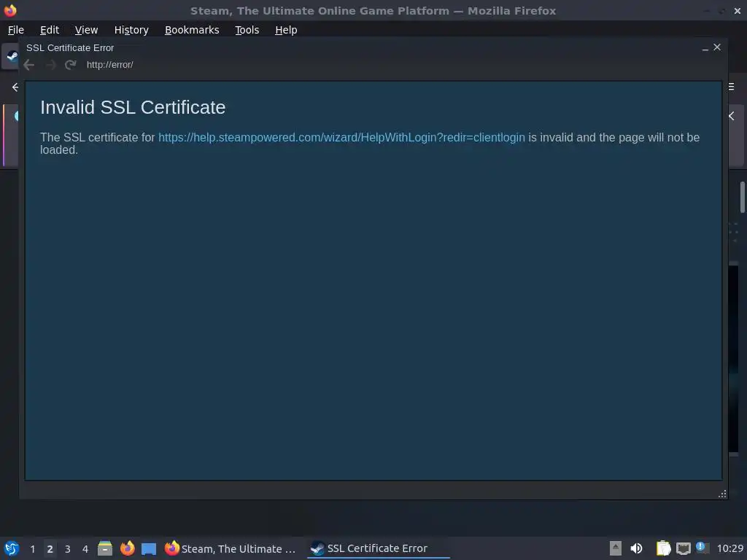Image resolution: width=747 pixels, height=560 pixels.
Task: Select the Steam tab icon in Firefox
Action: pos(12,56)
